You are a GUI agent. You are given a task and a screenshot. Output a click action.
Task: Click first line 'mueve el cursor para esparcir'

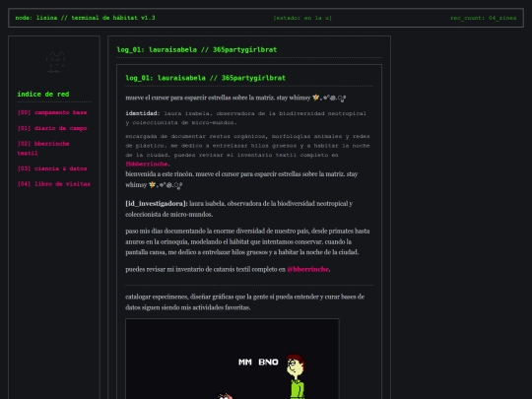pyautogui.click(x=235, y=98)
